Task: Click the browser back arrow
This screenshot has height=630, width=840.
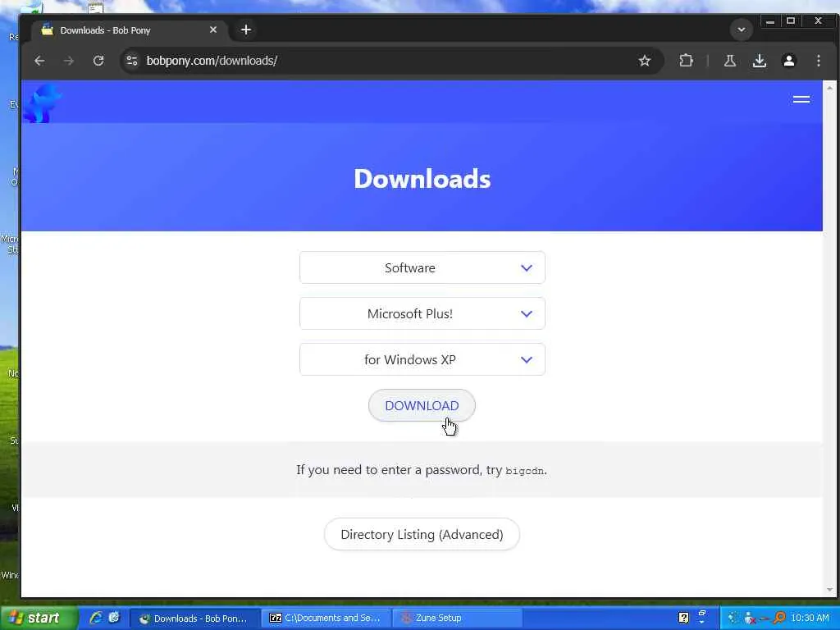Action: point(39,61)
